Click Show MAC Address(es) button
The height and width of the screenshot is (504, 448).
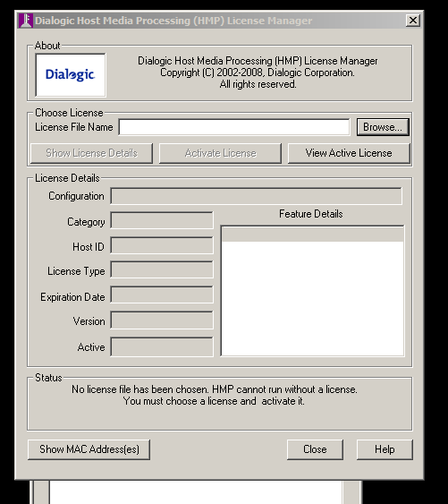coord(89,449)
